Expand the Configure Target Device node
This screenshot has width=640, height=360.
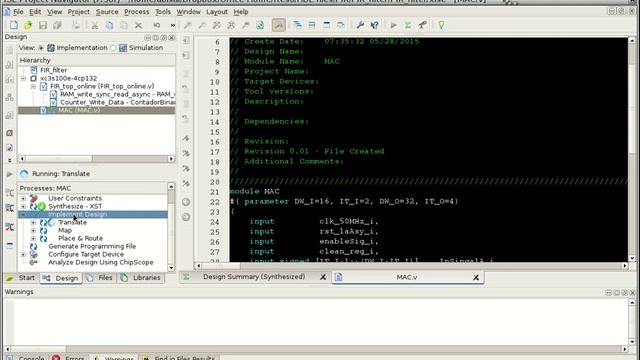pyautogui.click(x=24, y=254)
